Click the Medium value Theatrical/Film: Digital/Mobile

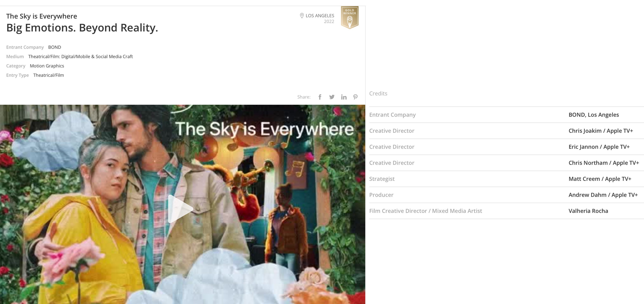click(x=80, y=57)
